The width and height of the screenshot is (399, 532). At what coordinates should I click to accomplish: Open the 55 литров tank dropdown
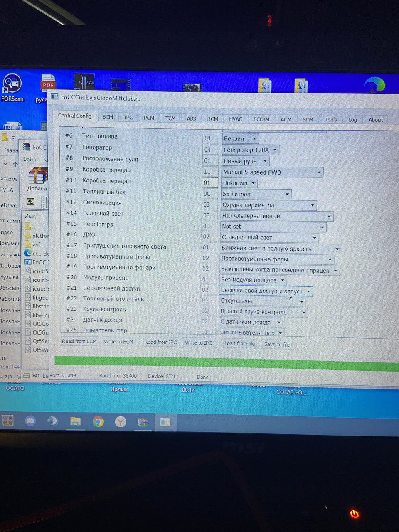click(256, 194)
